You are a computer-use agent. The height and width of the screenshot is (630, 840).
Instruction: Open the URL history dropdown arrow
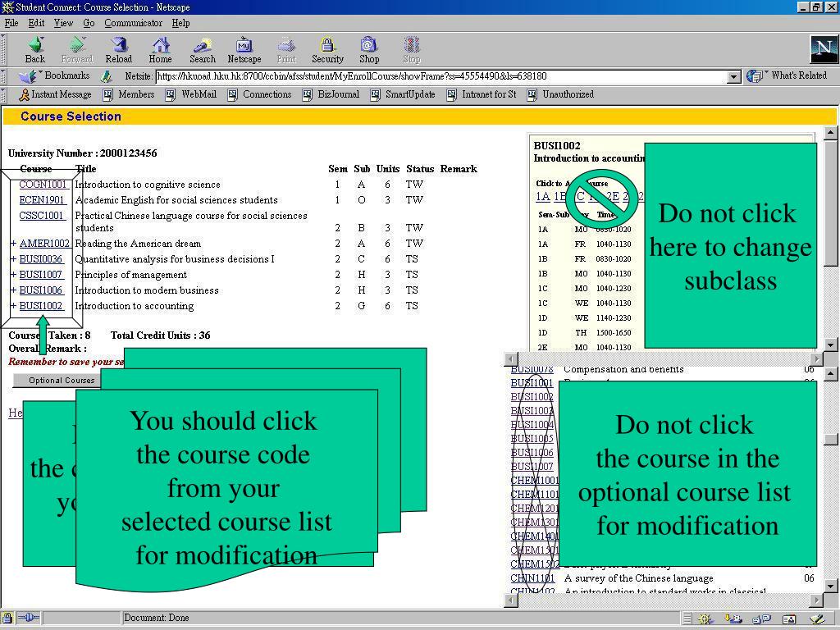[x=734, y=76]
